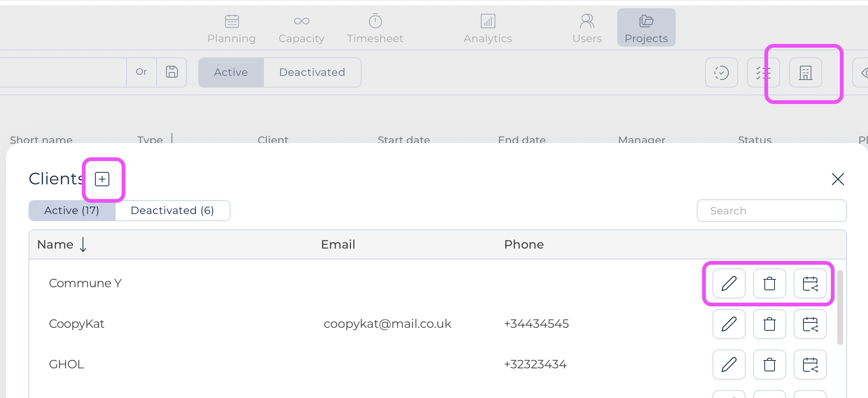Click the End date column header
Screen dimensions: 868x398
pos(522,140)
